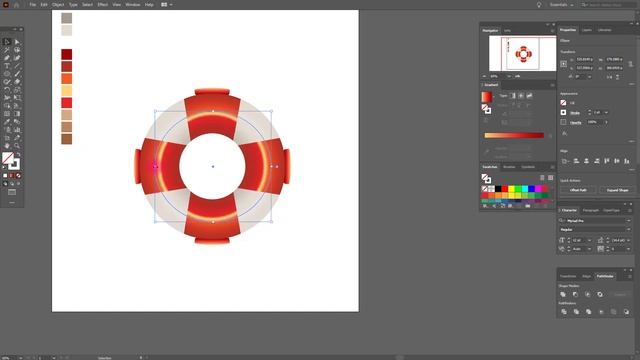Select the Type tool
The height and width of the screenshot is (360, 640).
(x=7, y=66)
